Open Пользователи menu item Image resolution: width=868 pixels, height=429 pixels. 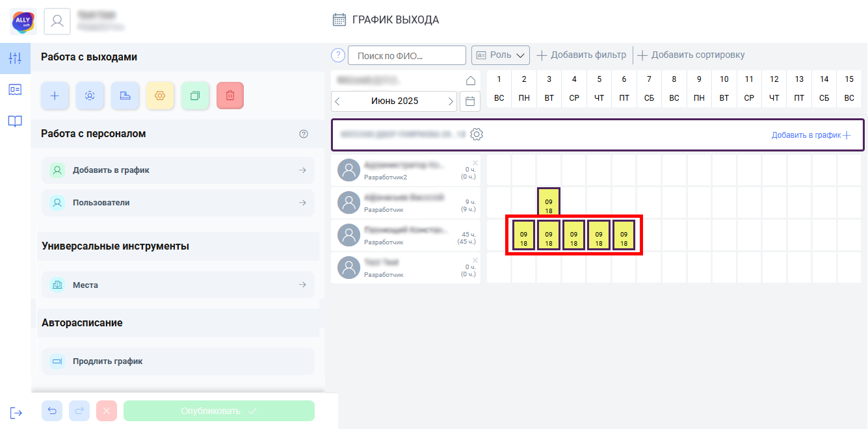(178, 203)
